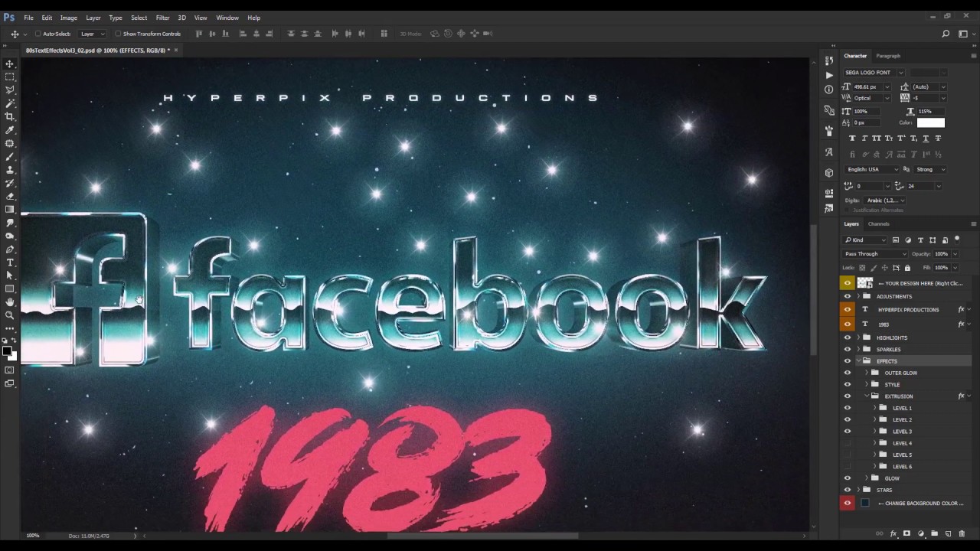Collapse the EXTRUSION group
Viewport: 980px width, 551px height.
(867, 396)
